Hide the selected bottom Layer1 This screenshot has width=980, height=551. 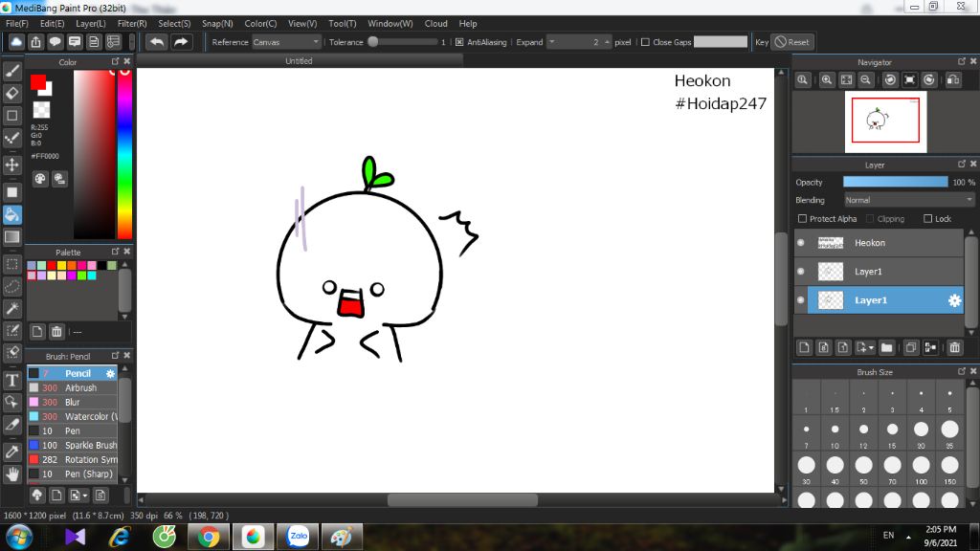click(801, 300)
